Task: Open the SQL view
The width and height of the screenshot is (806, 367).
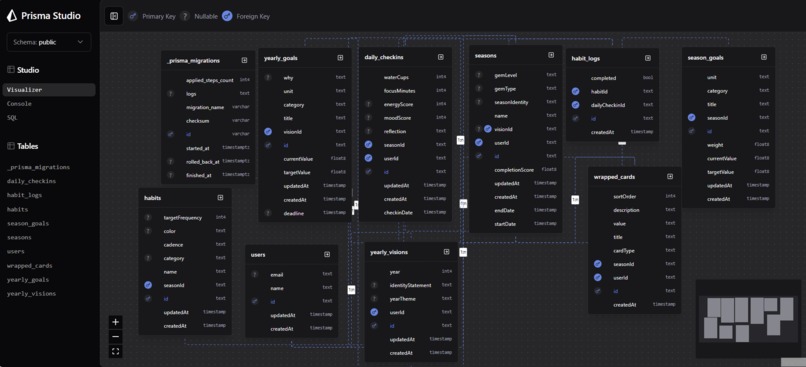Action: tap(12, 117)
